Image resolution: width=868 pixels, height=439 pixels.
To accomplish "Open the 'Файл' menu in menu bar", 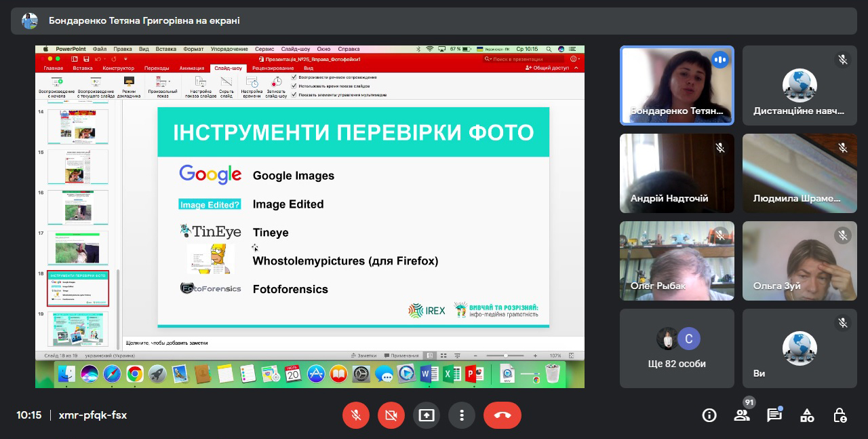I will [x=100, y=49].
